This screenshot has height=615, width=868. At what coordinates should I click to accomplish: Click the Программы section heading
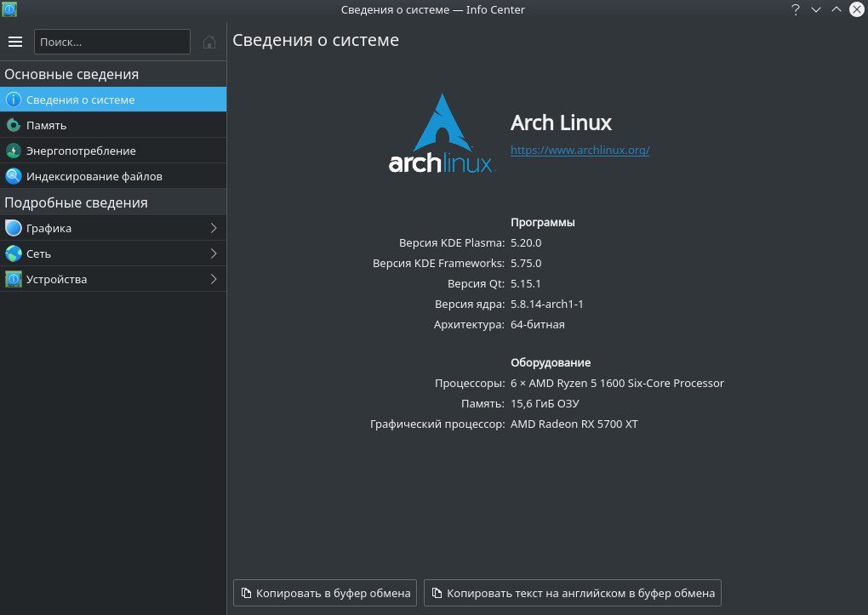click(x=543, y=223)
